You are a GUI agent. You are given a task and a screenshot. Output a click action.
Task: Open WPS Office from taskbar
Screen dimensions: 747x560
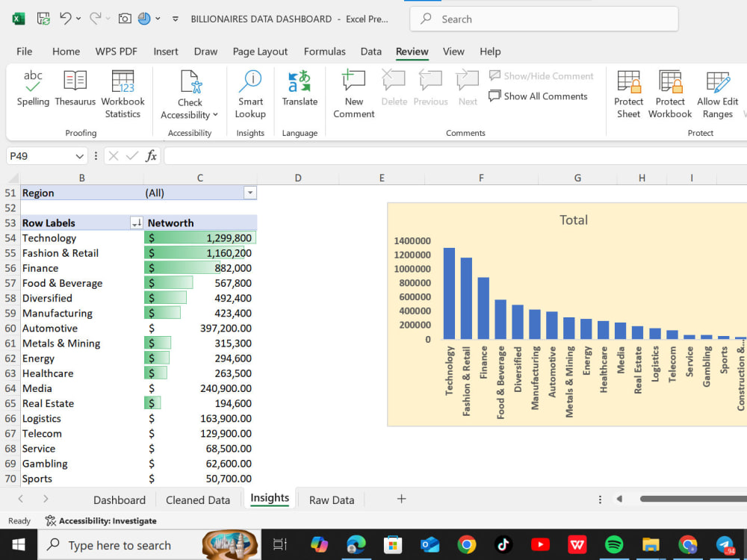pyautogui.click(x=577, y=544)
